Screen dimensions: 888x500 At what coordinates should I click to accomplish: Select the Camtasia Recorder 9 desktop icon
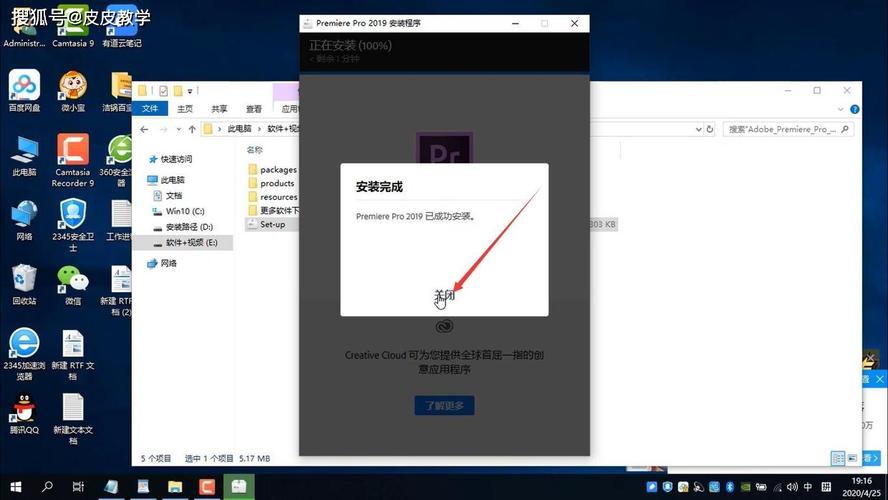(72, 160)
